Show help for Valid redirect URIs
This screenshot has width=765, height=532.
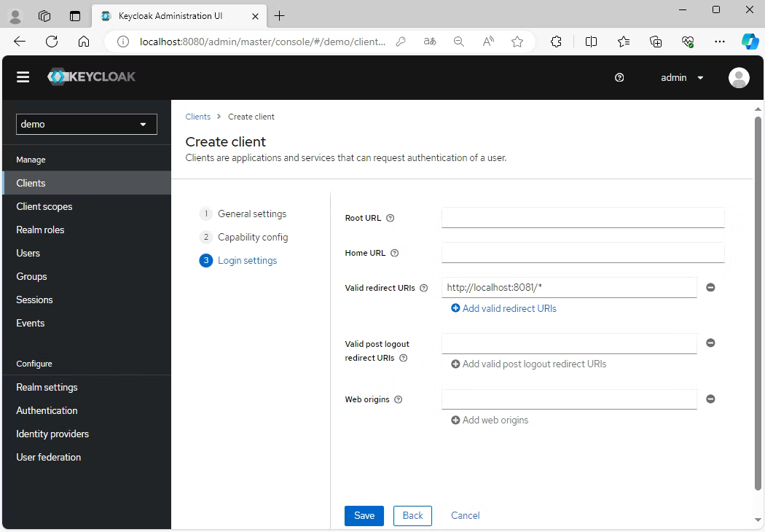tap(424, 288)
